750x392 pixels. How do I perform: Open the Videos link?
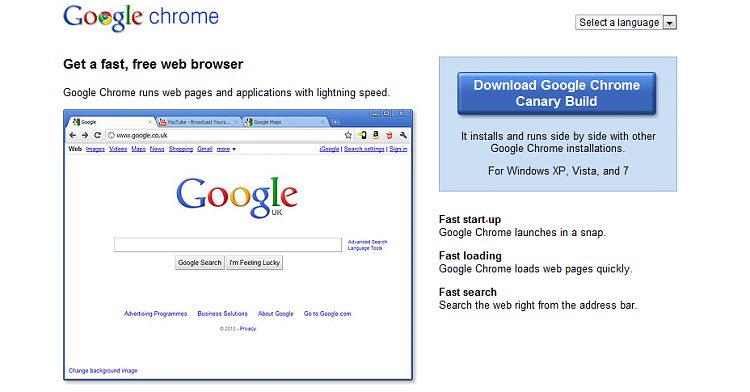[x=118, y=149]
